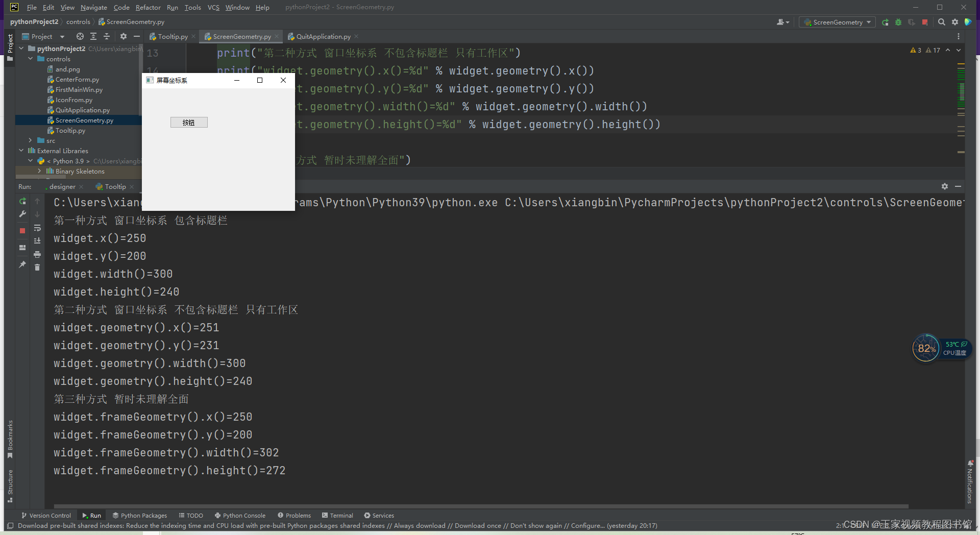Open the File menu
Screen dimensions: 980x535
click(32, 7)
